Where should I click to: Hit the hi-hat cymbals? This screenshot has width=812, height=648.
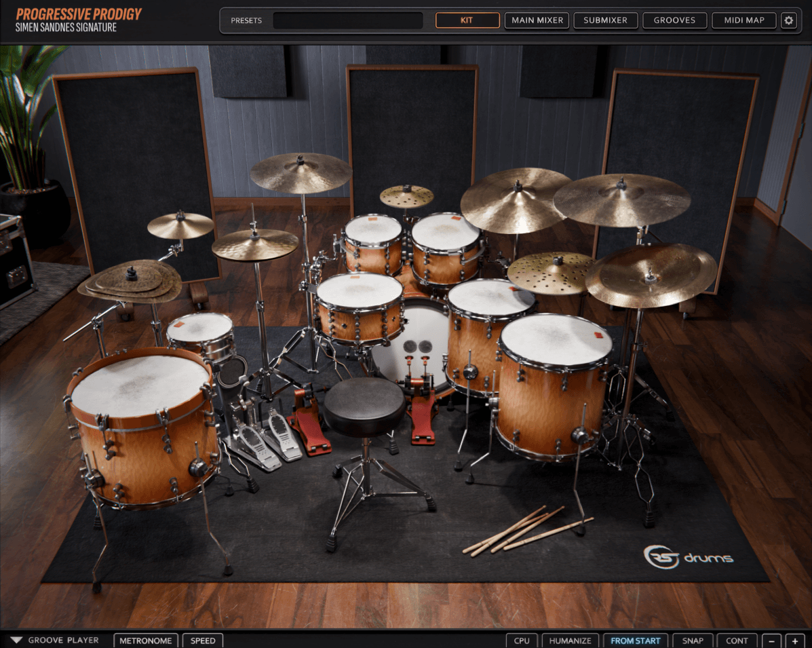tap(255, 244)
